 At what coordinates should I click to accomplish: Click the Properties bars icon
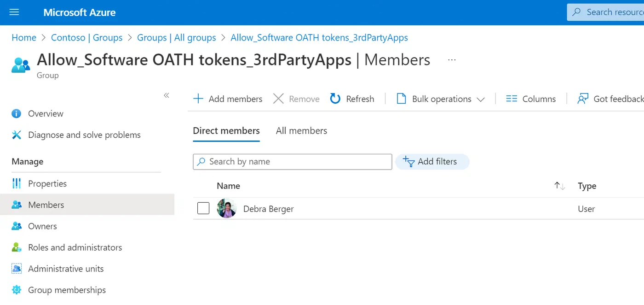(x=17, y=184)
